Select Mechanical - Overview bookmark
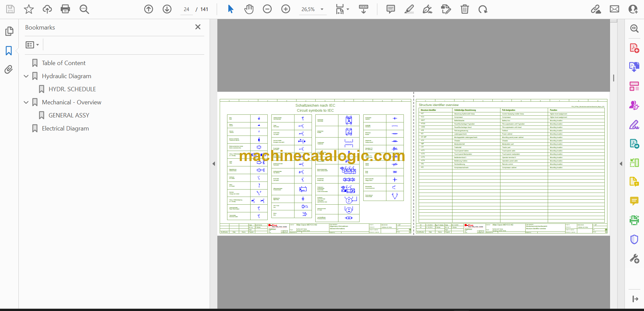The image size is (644, 311). point(71,102)
